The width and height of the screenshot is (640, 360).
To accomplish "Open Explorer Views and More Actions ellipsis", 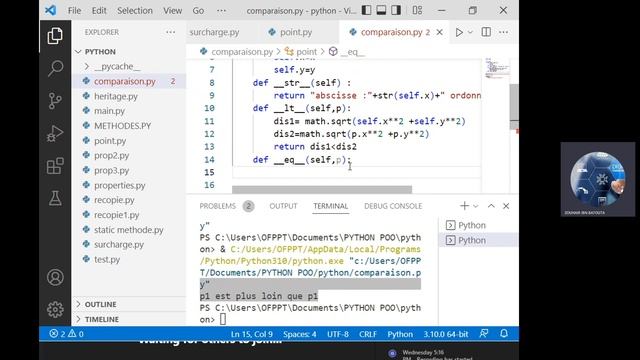I will click(x=171, y=32).
